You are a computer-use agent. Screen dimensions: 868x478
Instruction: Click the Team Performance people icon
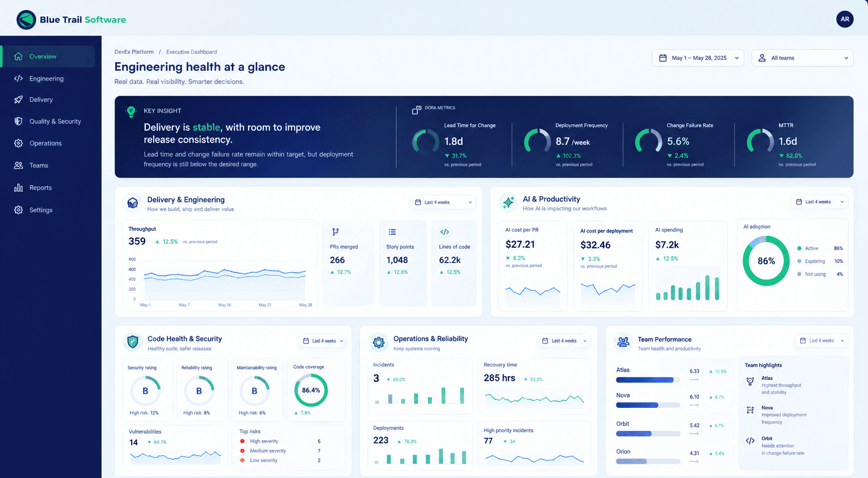[x=623, y=342]
